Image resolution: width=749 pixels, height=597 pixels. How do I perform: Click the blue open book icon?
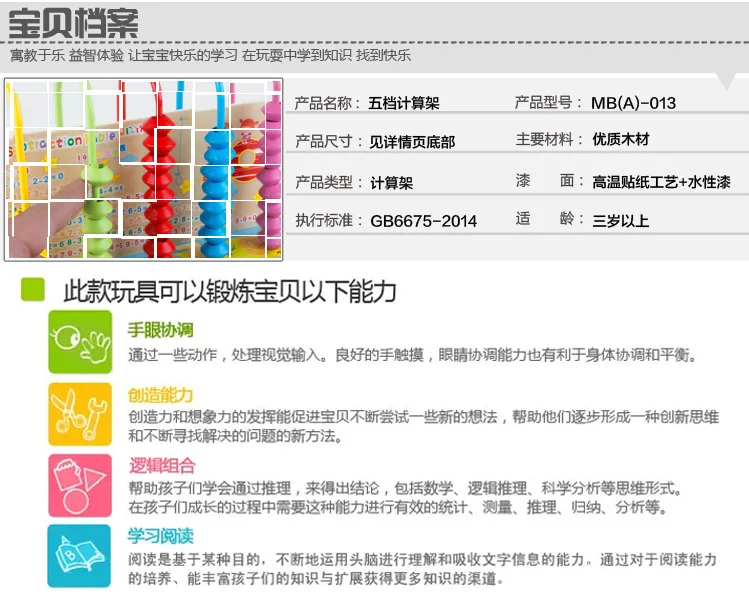pos(79,555)
